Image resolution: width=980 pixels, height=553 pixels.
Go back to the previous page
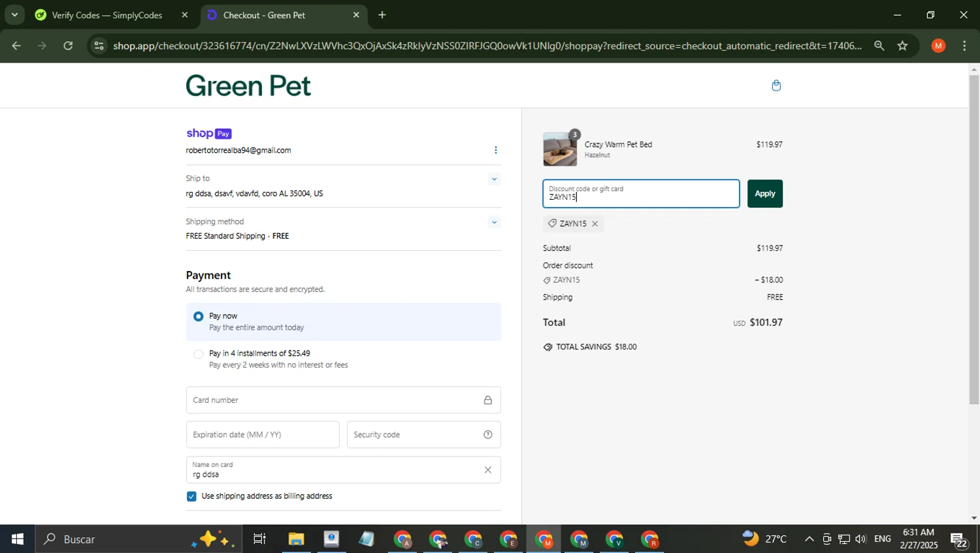pyautogui.click(x=16, y=46)
